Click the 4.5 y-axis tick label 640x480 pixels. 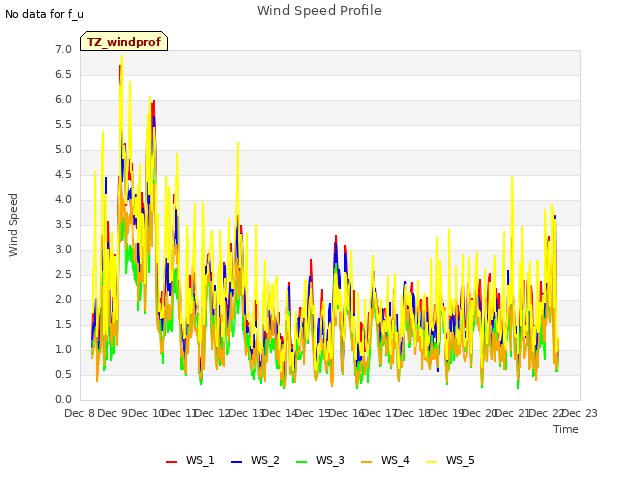point(63,175)
